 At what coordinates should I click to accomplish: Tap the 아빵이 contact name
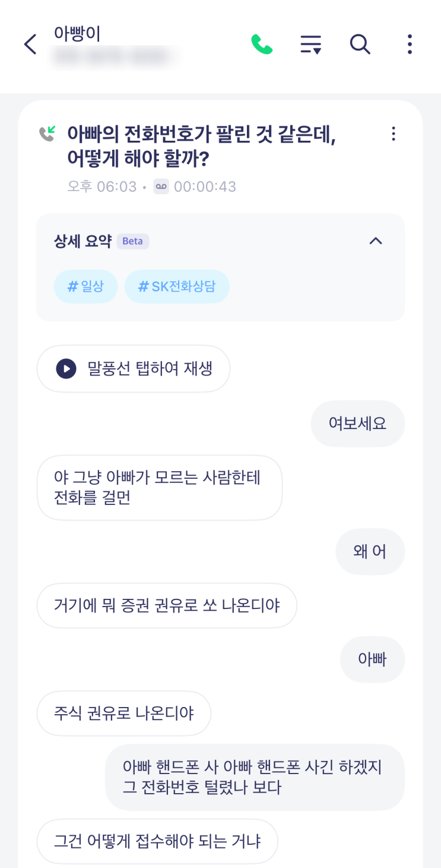[x=77, y=33]
